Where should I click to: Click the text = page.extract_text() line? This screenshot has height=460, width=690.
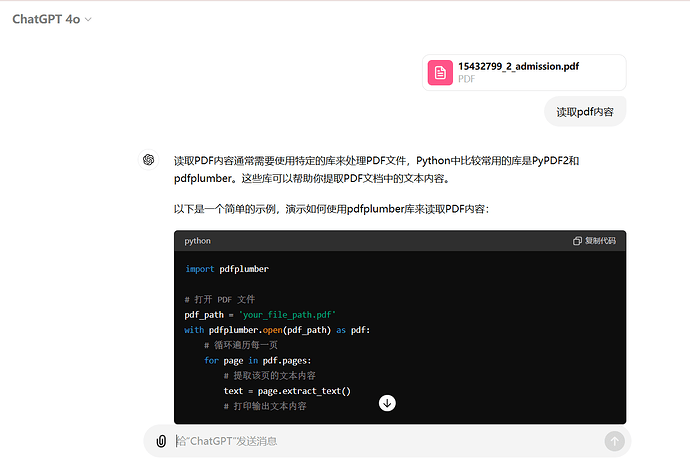(287, 391)
